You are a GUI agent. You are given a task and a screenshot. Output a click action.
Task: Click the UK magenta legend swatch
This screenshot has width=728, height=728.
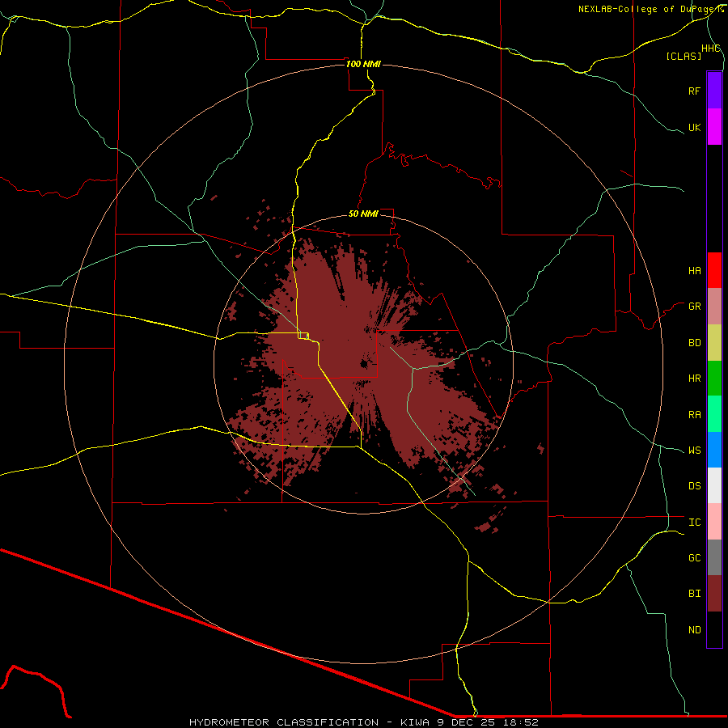coord(714,127)
